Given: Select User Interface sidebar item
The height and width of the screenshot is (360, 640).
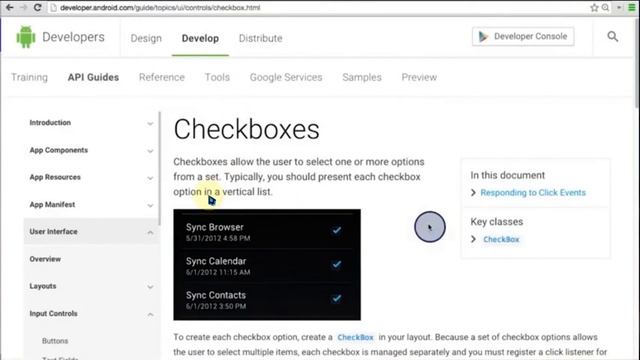Looking at the screenshot, I should (x=53, y=231).
